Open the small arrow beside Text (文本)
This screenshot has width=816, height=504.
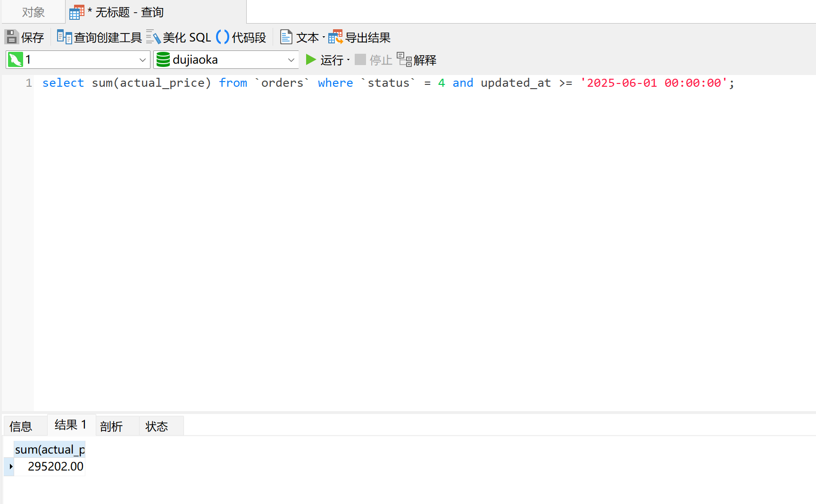pos(324,37)
